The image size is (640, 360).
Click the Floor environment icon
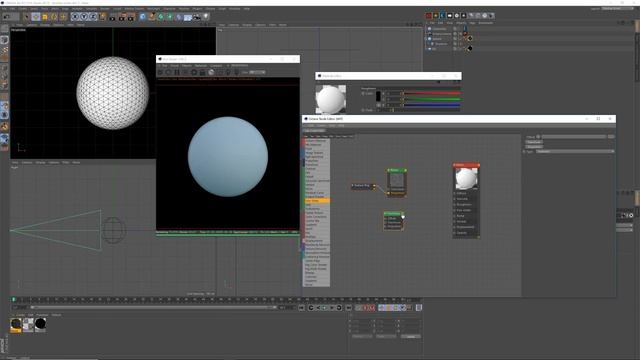pyautogui.click(x=187, y=17)
